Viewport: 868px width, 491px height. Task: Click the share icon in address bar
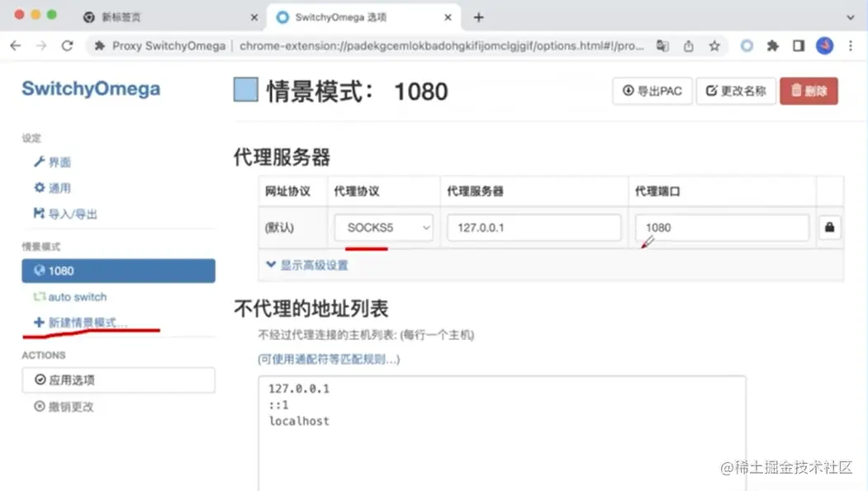pyautogui.click(x=689, y=46)
